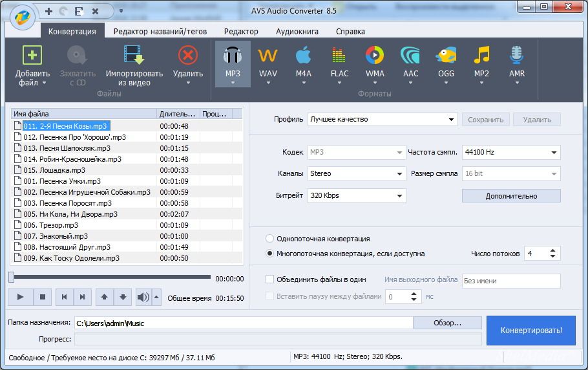Select Многопоточная конвертация radio button
This screenshot has width=588, height=370.
coord(269,254)
